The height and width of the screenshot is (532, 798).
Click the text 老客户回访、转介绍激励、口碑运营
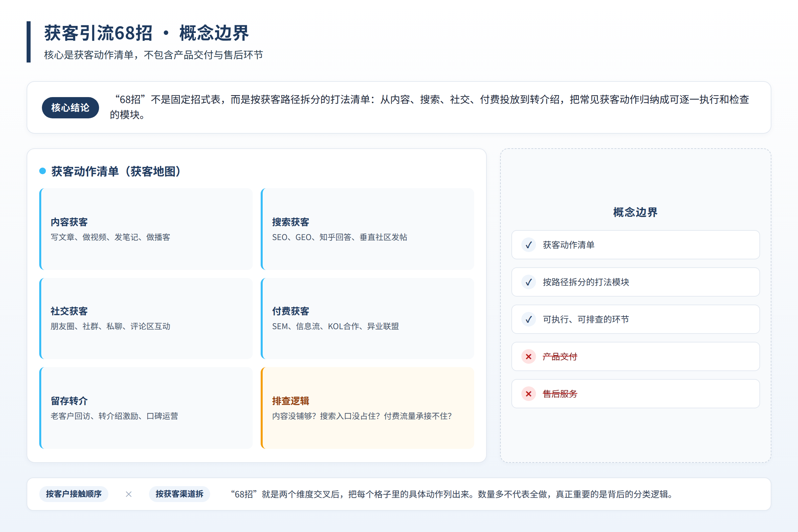114,416
